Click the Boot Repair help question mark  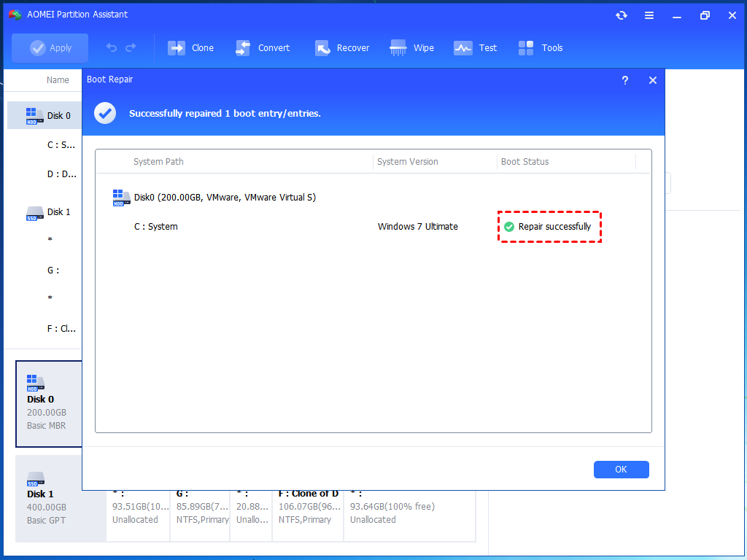(625, 80)
